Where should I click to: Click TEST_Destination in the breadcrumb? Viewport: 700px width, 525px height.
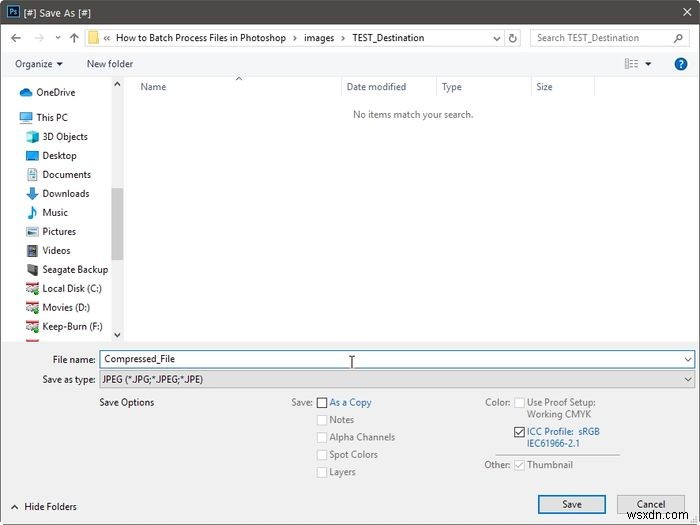coord(388,38)
